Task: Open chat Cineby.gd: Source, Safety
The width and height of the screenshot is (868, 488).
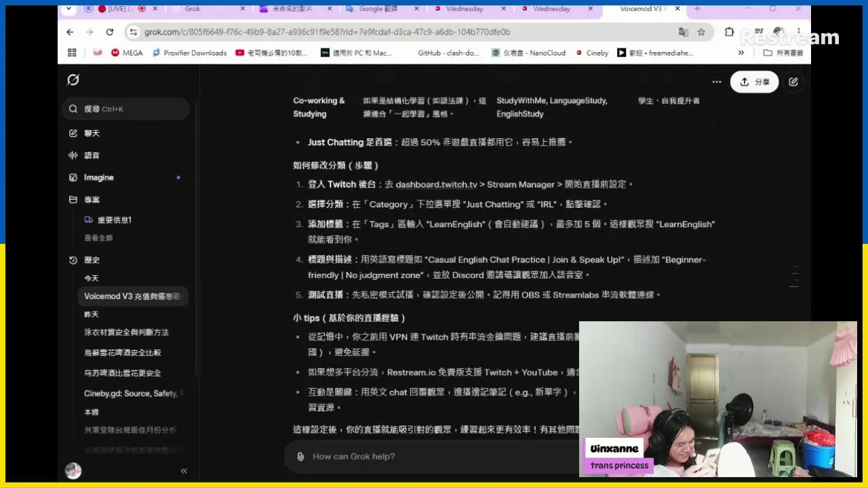Action: point(134,393)
